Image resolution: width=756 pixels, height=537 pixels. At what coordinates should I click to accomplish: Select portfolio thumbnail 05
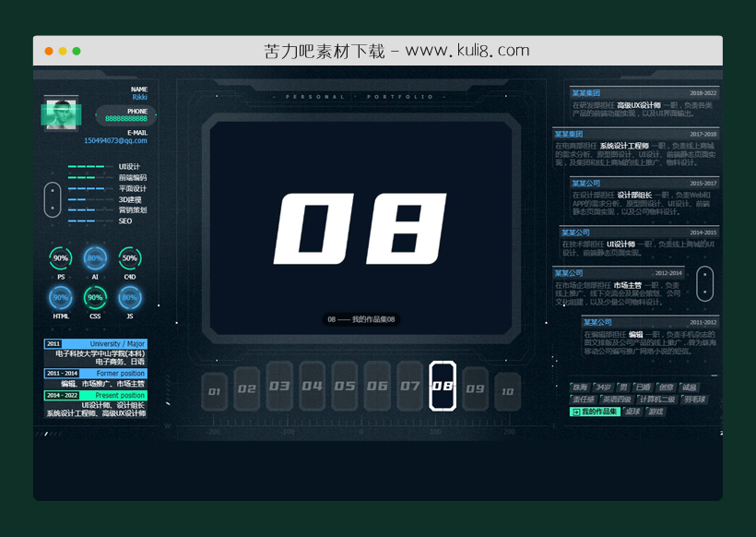point(345,386)
